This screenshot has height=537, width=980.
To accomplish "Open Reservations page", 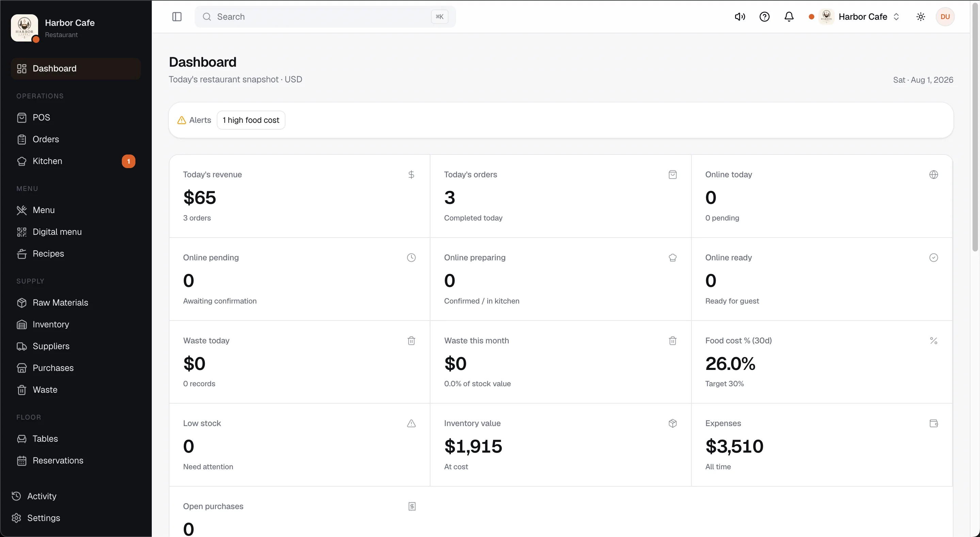I will coord(76,460).
